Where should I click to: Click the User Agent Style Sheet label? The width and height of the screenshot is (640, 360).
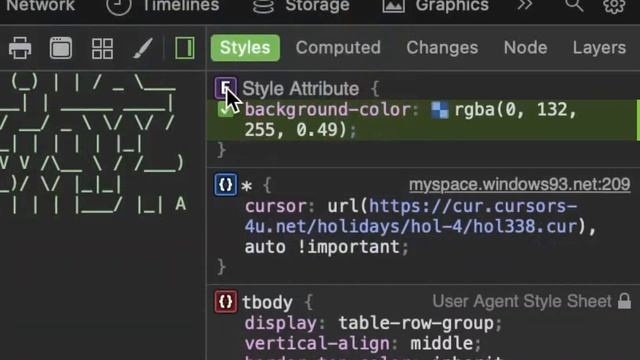tap(522, 301)
